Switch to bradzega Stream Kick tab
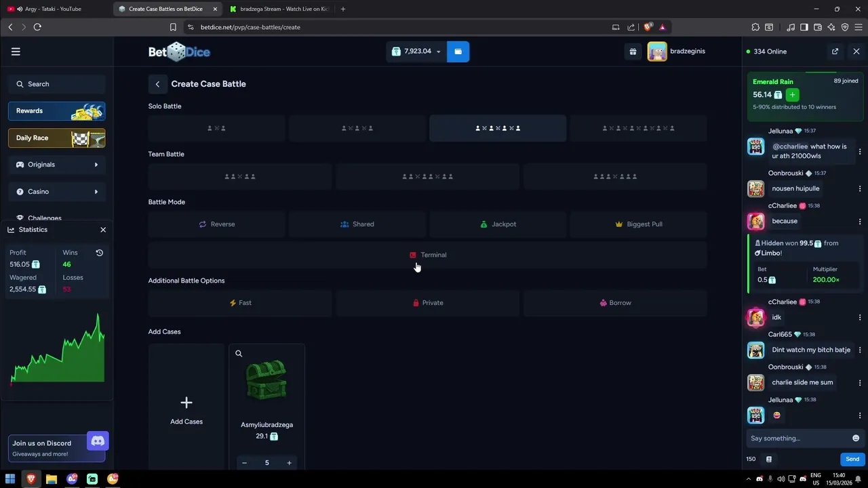The image size is (868, 488). [279, 9]
